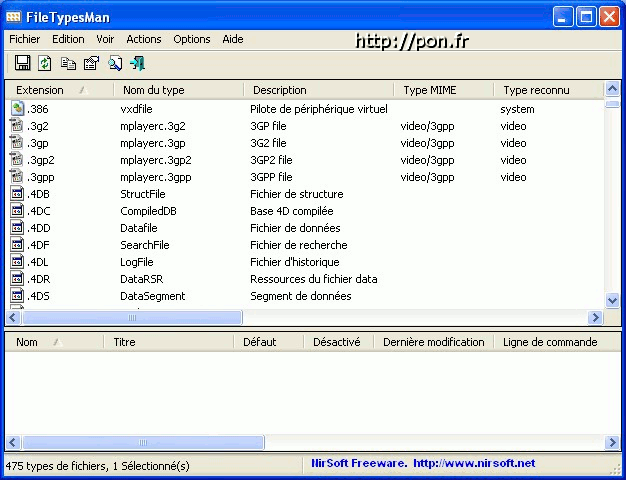Click the 'system' recognized type cell
This screenshot has height=480, width=626.
click(x=517, y=109)
